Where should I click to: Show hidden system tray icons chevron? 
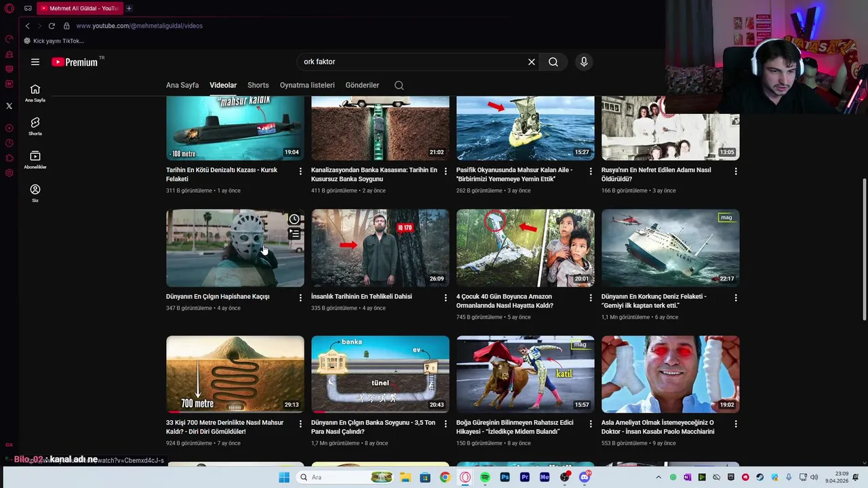tap(658, 477)
